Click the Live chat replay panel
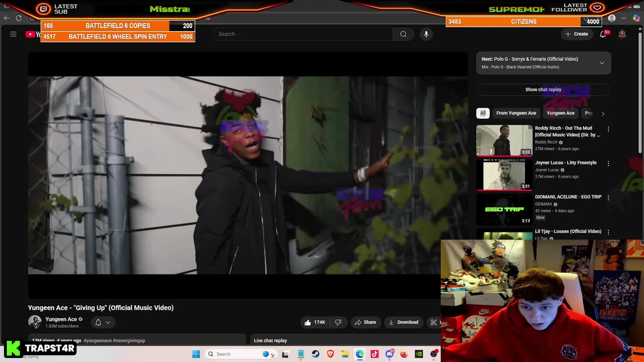 click(x=345, y=340)
